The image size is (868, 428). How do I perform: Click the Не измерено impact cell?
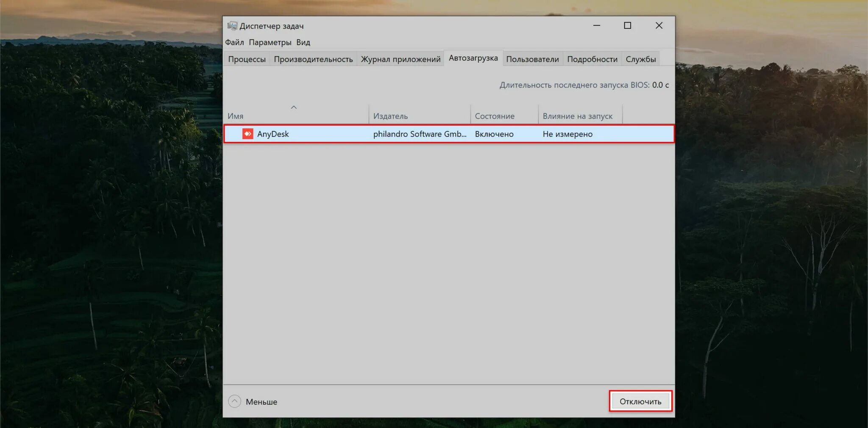tap(568, 134)
